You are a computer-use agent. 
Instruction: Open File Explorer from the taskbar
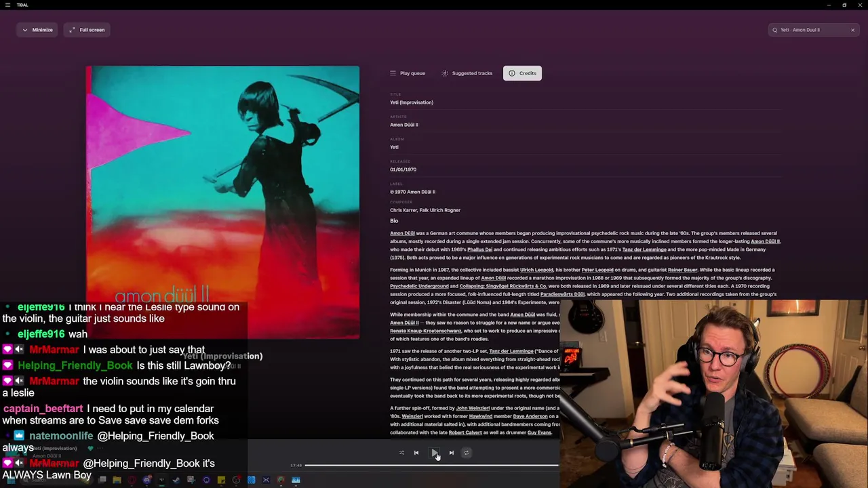coord(117,480)
